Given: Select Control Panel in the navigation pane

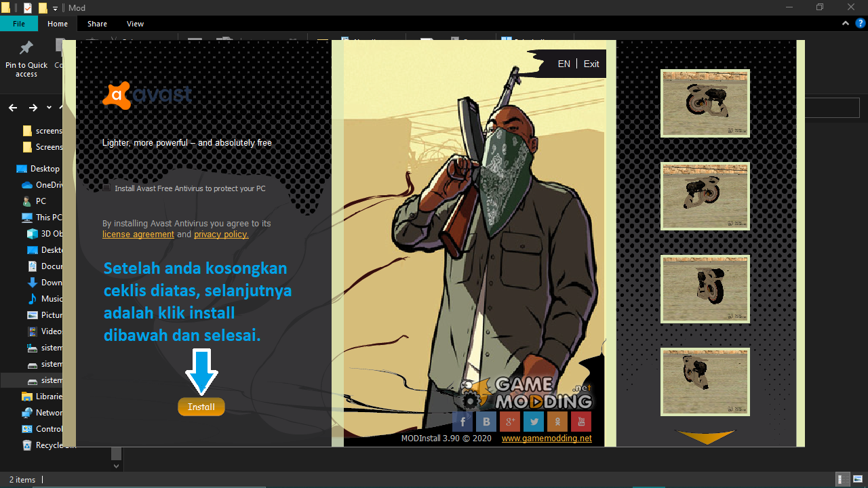Looking at the screenshot, I should tap(42, 429).
